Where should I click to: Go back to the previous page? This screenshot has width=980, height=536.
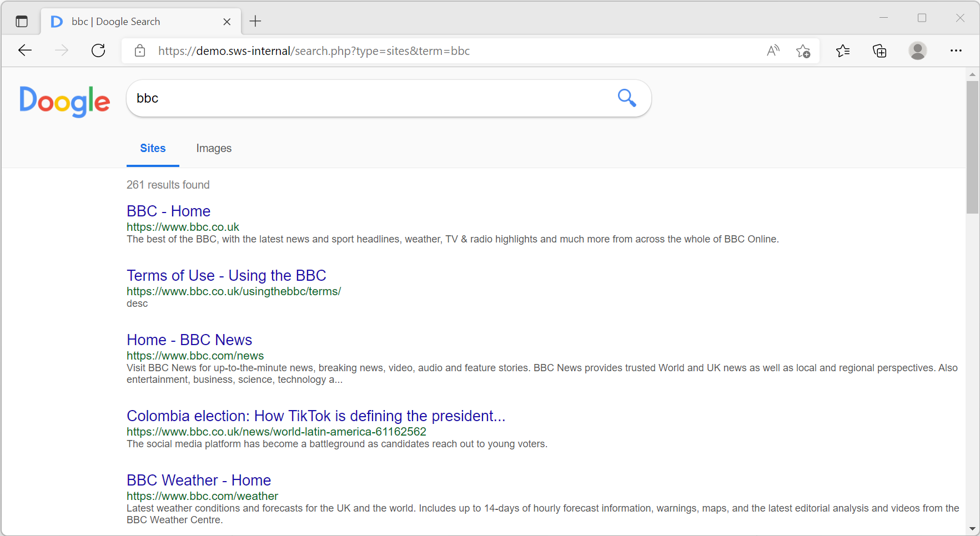click(25, 50)
